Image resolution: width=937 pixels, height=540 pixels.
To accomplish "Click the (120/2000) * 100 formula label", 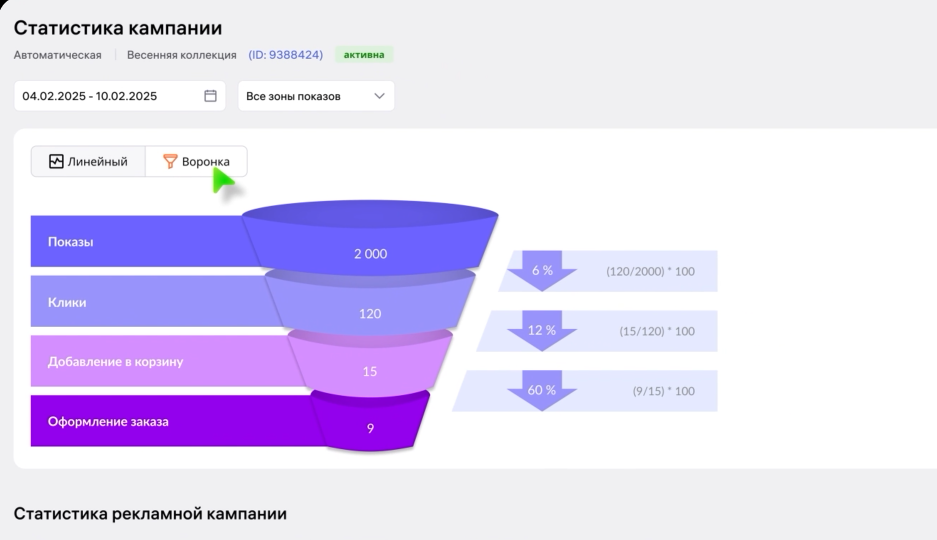I will (x=650, y=271).
